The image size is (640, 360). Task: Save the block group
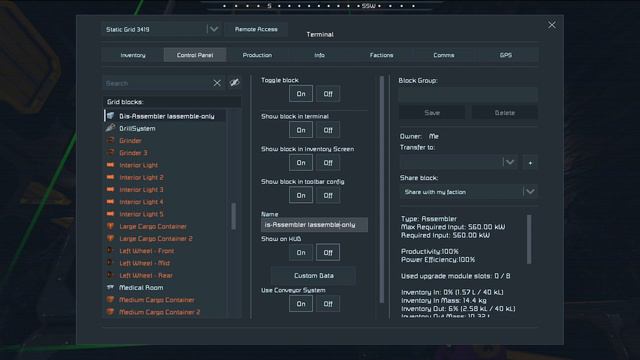pos(432,113)
